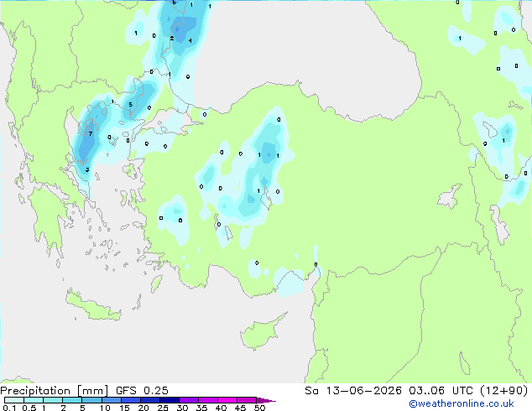Click the 2–5 mm legend color swatch
The width and height of the screenshot is (532, 411).
point(72,400)
